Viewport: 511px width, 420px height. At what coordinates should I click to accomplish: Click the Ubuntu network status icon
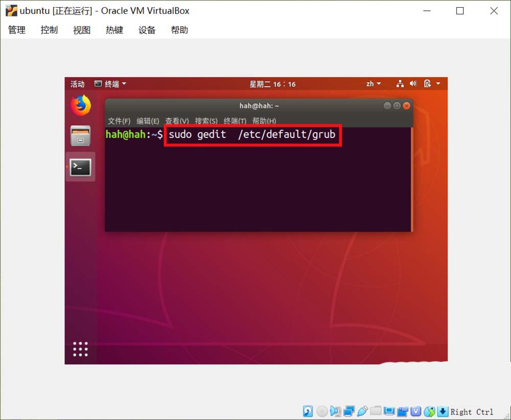tap(400, 84)
